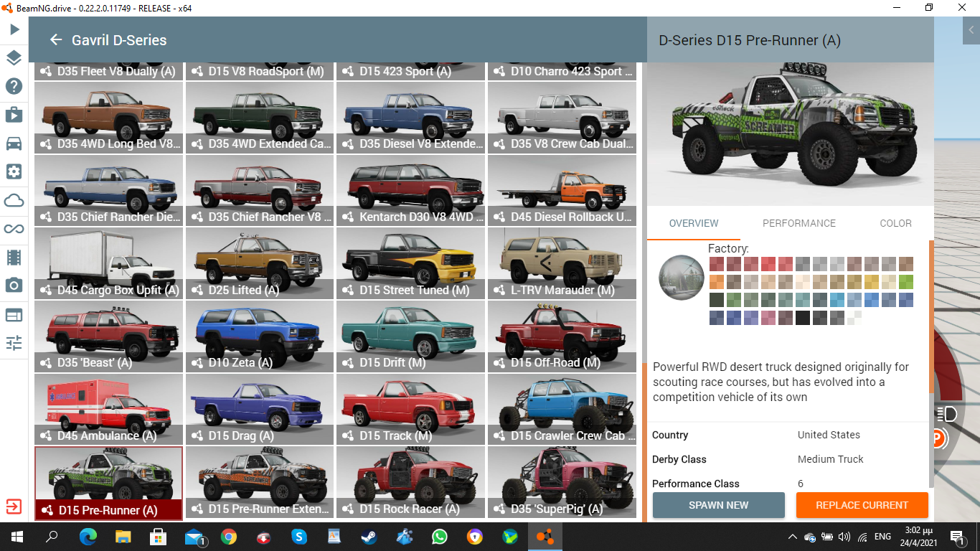This screenshot has height=551, width=980.
Task: Switch to the COLOR tab
Action: tap(896, 223)
